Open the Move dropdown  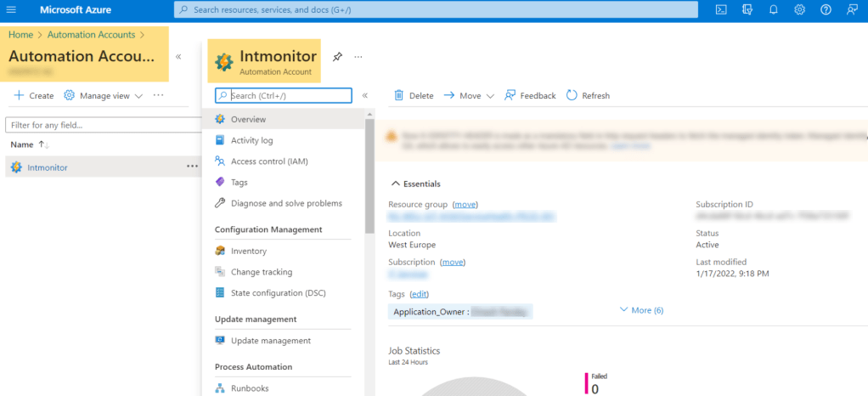(x=469, y=96)
